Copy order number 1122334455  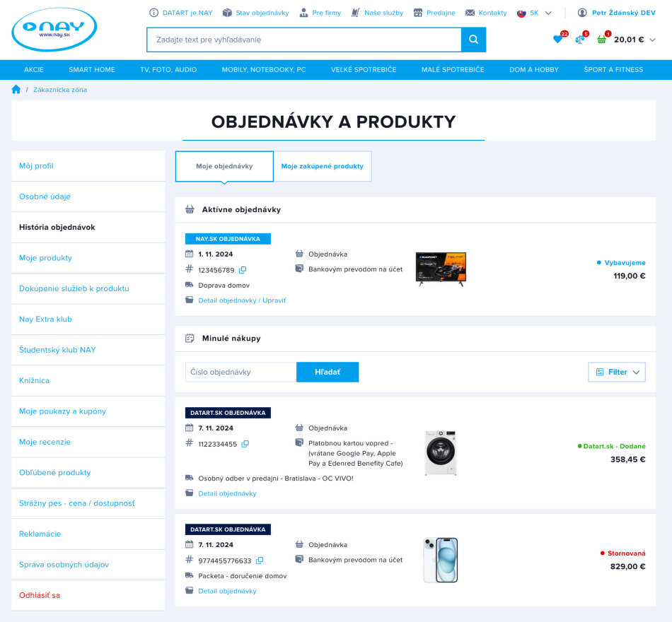click(x=245, y=444)
